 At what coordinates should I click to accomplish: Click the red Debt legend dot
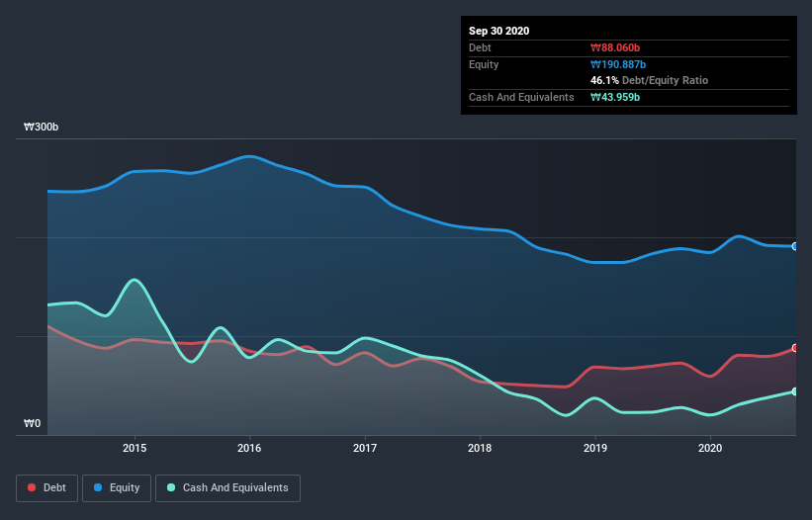tap(32, 487)
